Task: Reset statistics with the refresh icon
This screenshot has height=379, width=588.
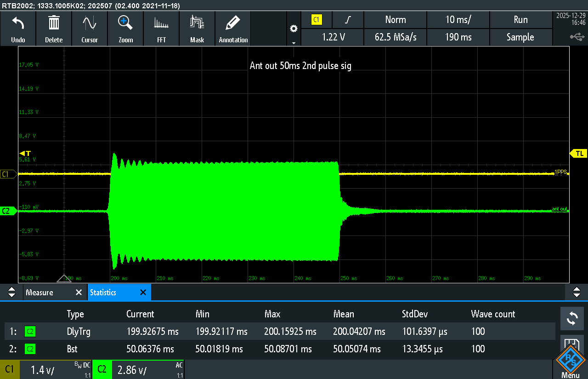Action: [x=572, y=318]
